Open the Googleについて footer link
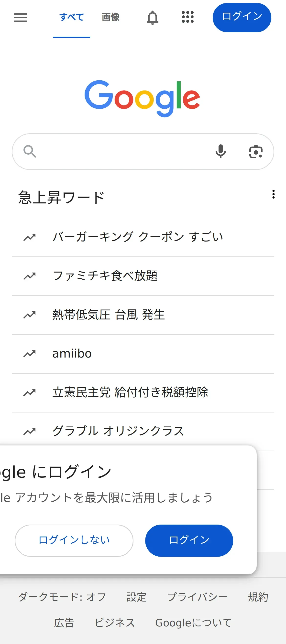Screen dimensions: 286x644 coord(193,623)
